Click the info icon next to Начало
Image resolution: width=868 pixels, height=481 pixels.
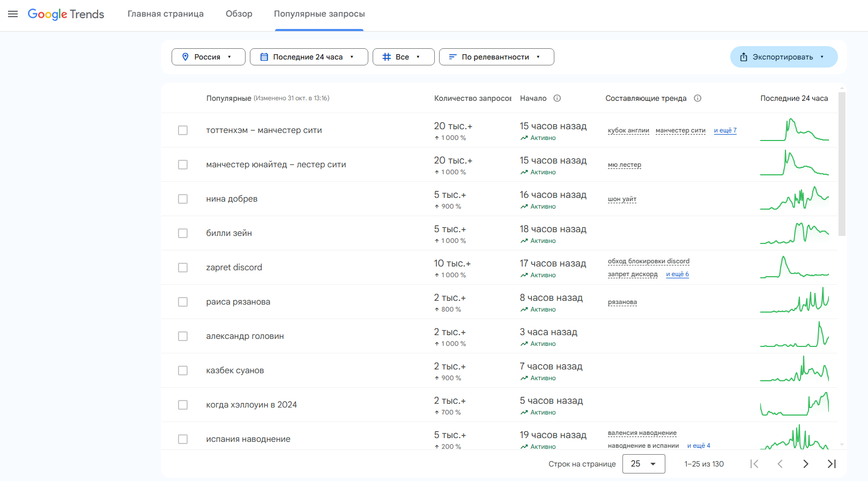point(557,98)
